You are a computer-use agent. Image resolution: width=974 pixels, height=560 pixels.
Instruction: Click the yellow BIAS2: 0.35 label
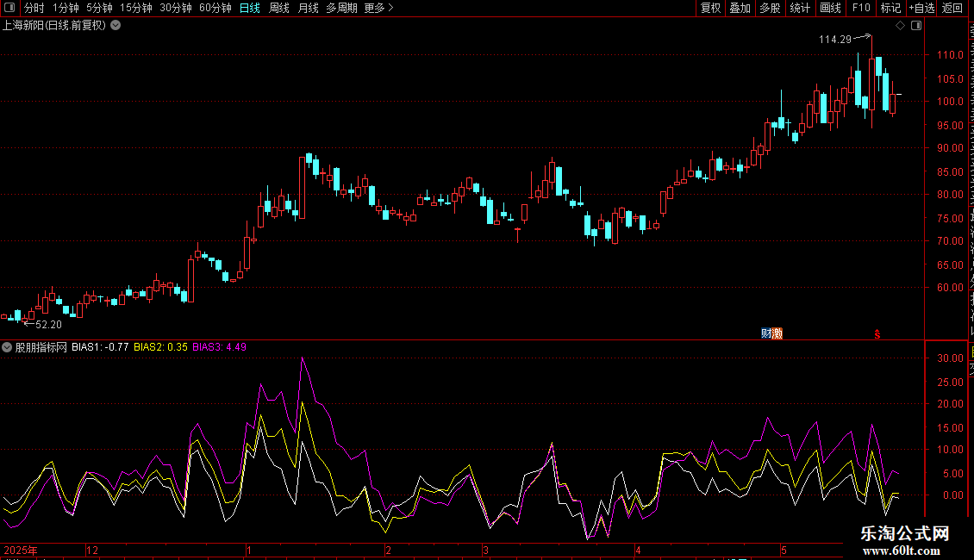pyautogui.click(x=161, y=347)
